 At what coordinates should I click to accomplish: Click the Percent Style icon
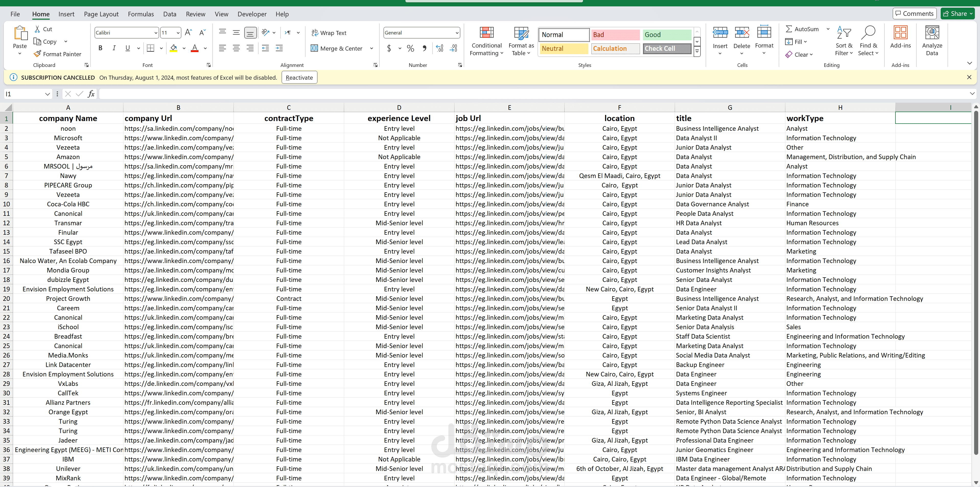pos(410,48)
